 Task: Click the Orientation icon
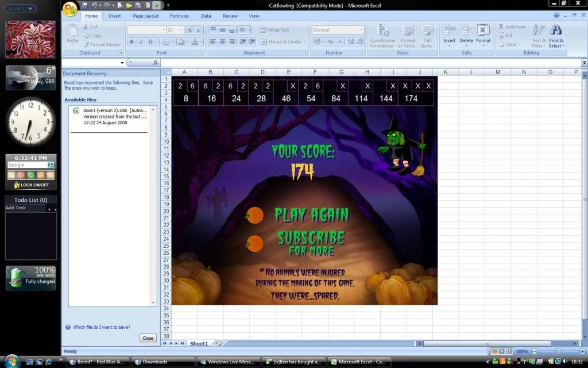[x=243, y=30]
